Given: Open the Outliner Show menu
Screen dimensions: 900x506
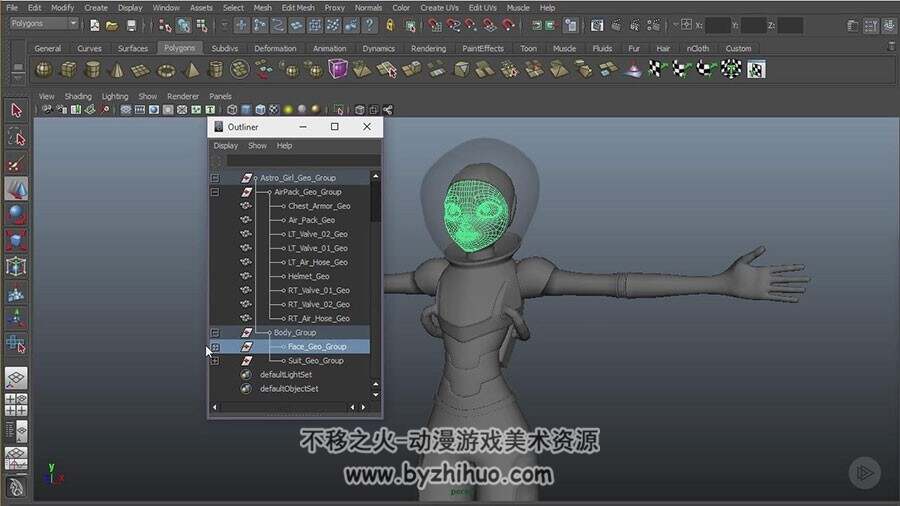Looking at the screenshot, I should point(257,146).
